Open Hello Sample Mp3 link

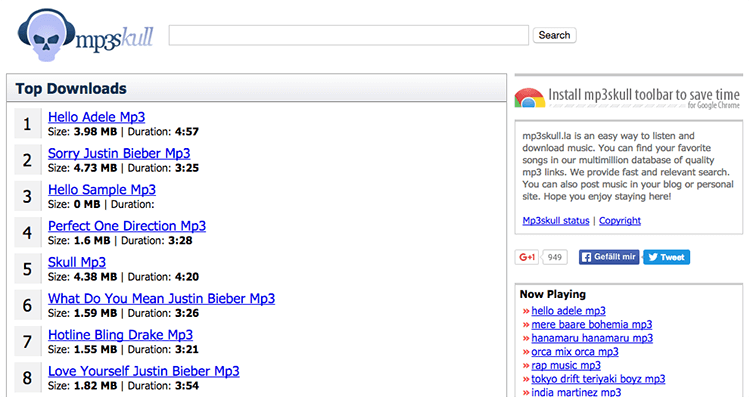click(102, 190)
